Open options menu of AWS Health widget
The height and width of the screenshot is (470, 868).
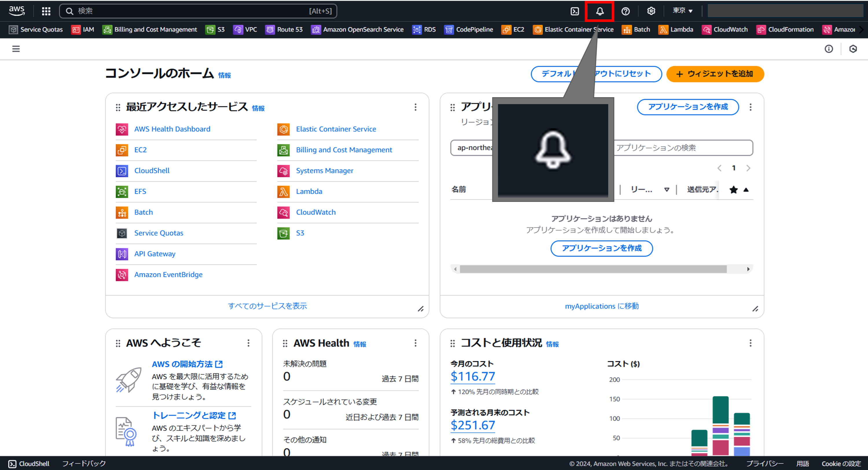[415, 343]
